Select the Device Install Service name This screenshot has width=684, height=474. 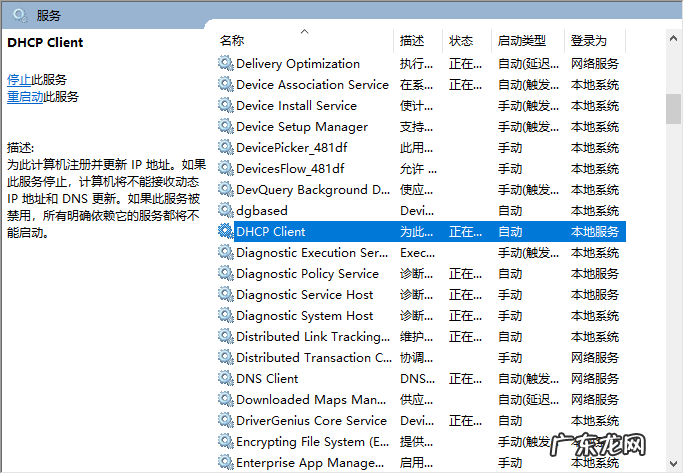tap(297, 106)
